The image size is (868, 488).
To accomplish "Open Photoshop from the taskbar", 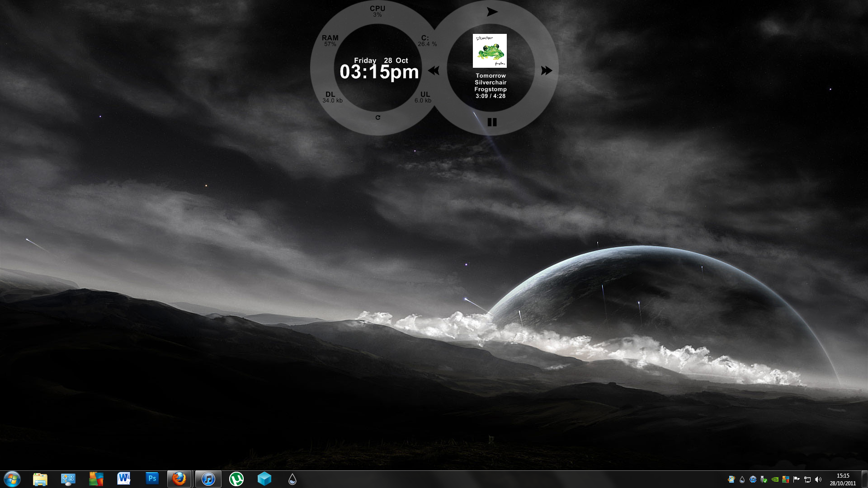I will pos(152,479).
